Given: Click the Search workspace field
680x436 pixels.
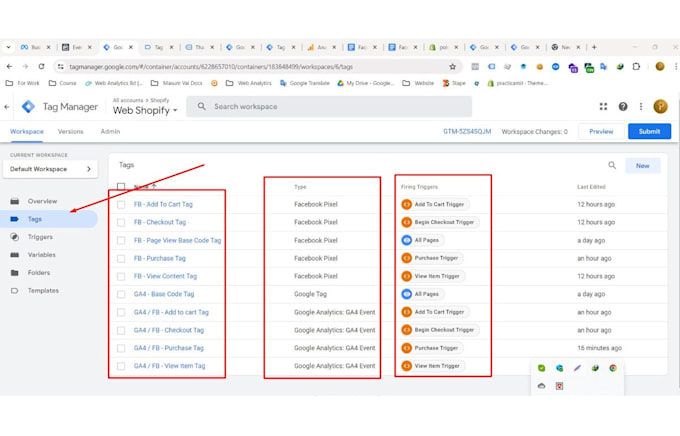Looking at the screenshot, I should [x=329, y=107].
